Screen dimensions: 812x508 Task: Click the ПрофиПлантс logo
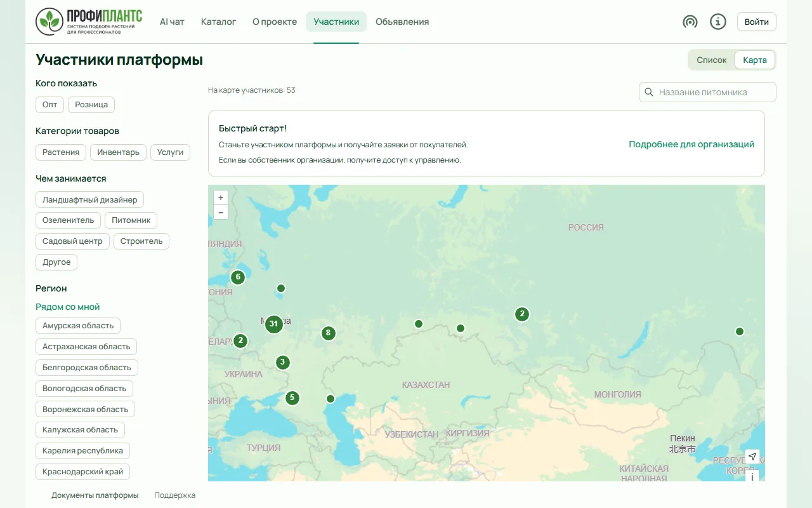click(89, 22)
